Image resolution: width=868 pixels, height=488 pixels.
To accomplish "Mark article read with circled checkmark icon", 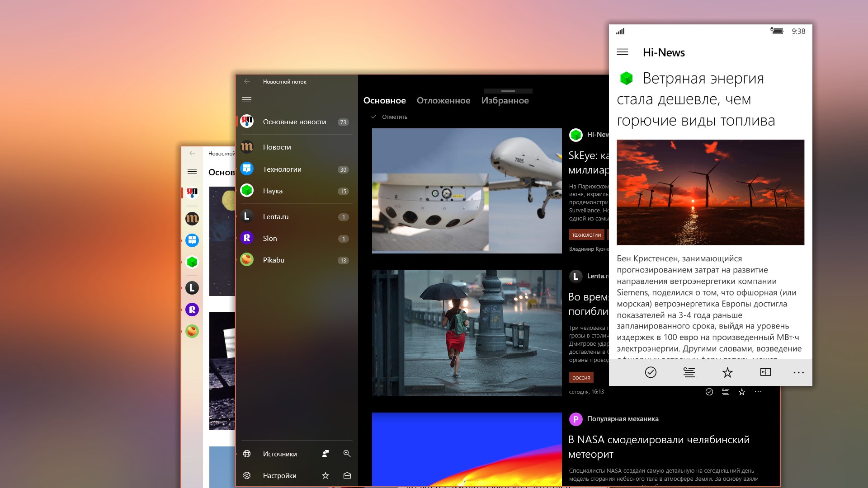I will (650, 372).
